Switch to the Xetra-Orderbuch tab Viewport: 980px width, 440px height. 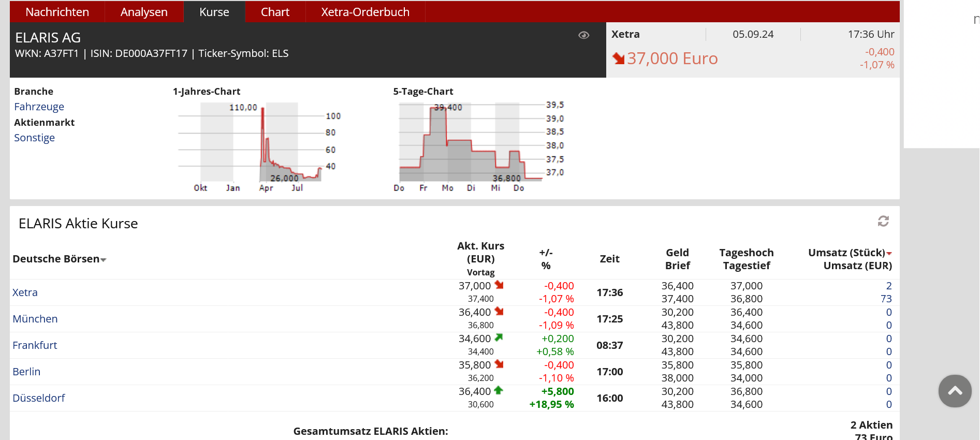[x=365, y=12]
